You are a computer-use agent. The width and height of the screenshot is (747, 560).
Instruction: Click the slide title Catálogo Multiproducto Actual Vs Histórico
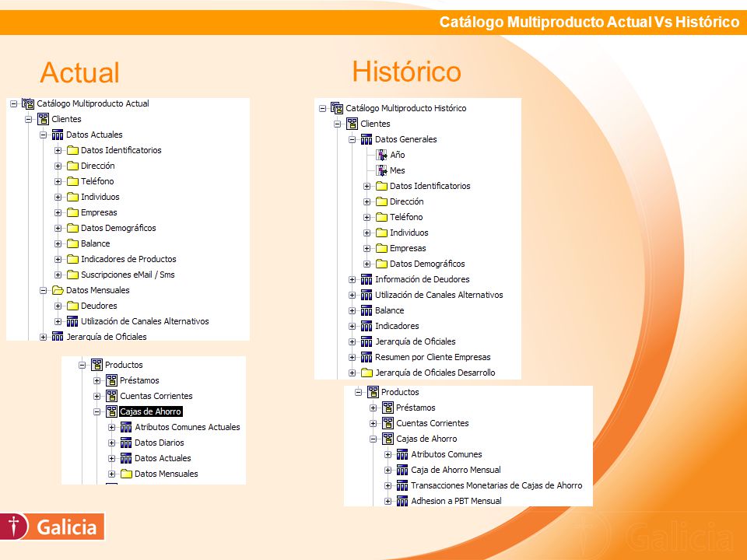pos(589,22)
